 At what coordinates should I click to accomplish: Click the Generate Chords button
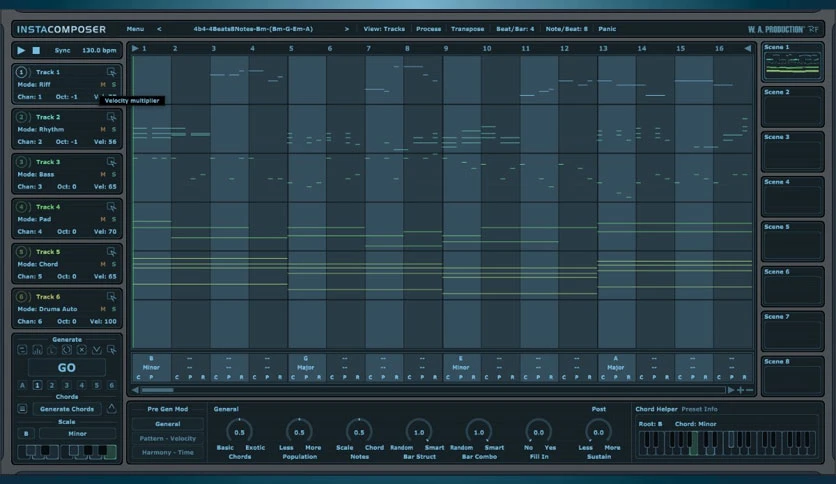pyautogui.click(x=67, y=409)
